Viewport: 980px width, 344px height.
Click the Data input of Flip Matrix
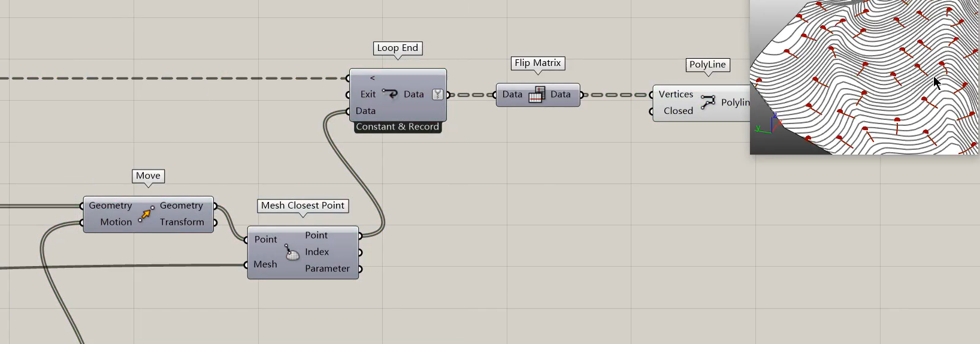512,95
